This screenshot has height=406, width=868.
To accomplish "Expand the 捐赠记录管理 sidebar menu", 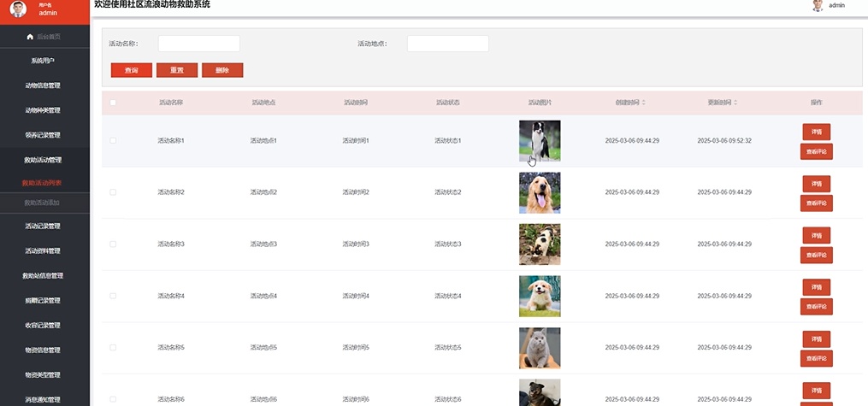I will tap(43, 300).
